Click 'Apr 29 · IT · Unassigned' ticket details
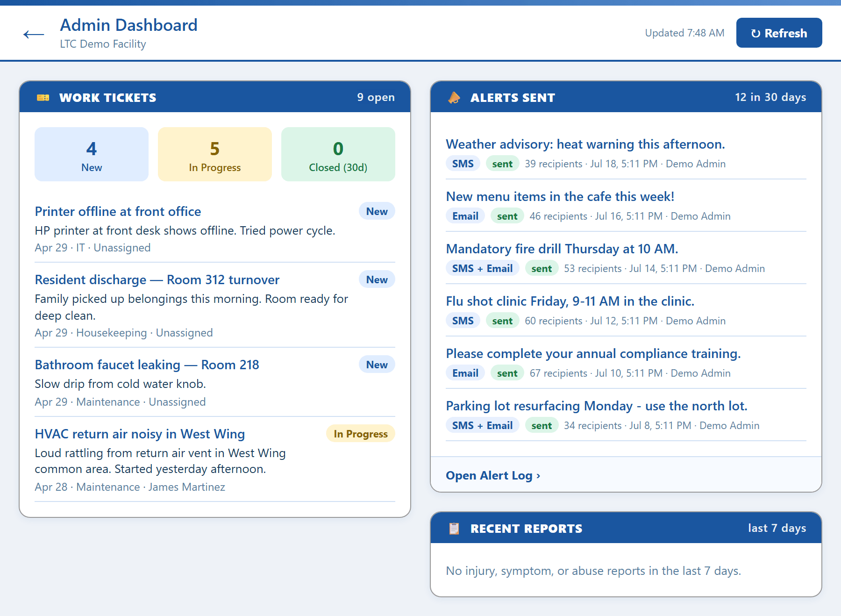This screenshot has height=616, width=841. tap(93, 248)
